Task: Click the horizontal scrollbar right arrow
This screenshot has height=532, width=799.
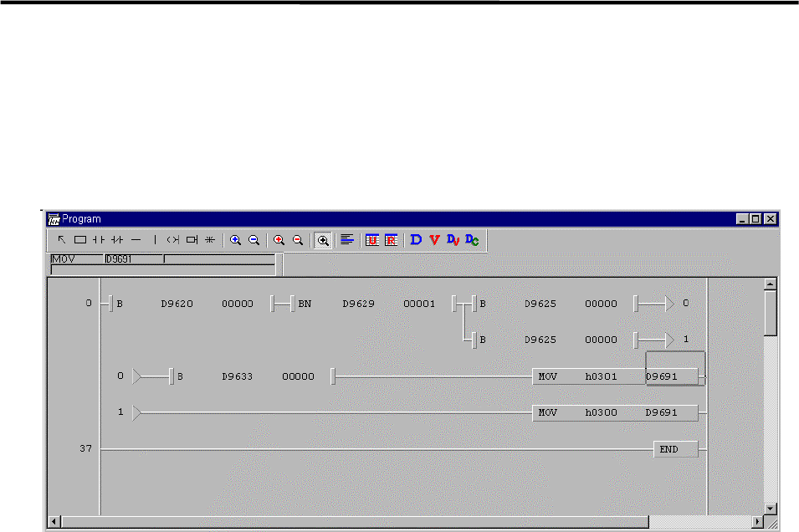Action: click(758, 521)
